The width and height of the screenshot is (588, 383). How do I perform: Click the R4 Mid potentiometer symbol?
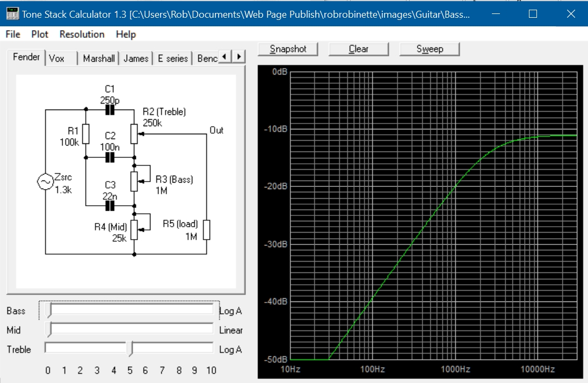click(134, 229)
